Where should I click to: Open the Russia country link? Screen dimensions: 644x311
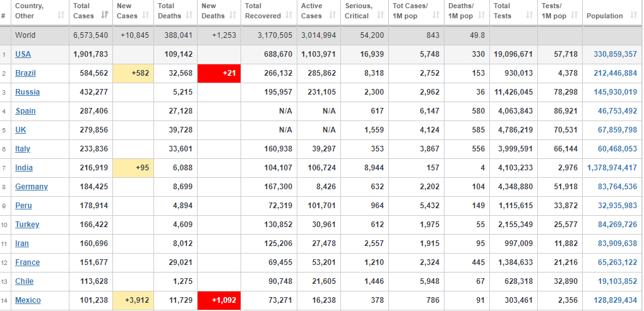[x=28, y=92]
